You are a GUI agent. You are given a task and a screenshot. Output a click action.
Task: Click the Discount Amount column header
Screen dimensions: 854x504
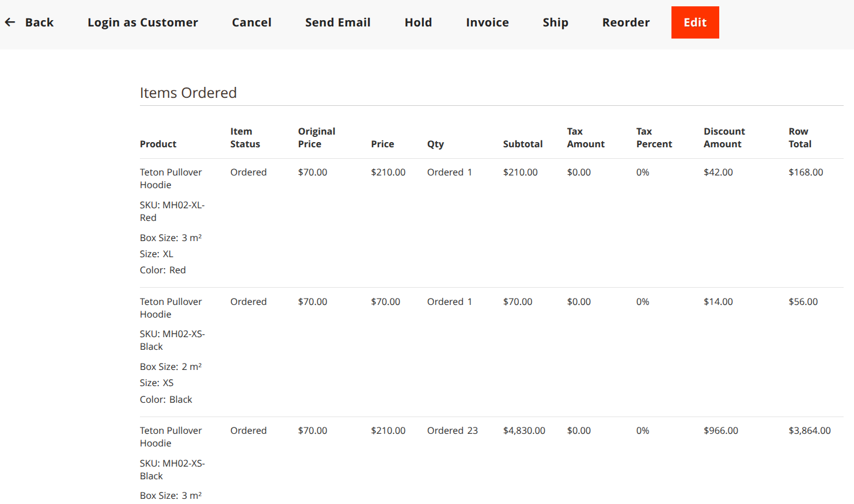(724, 138)
